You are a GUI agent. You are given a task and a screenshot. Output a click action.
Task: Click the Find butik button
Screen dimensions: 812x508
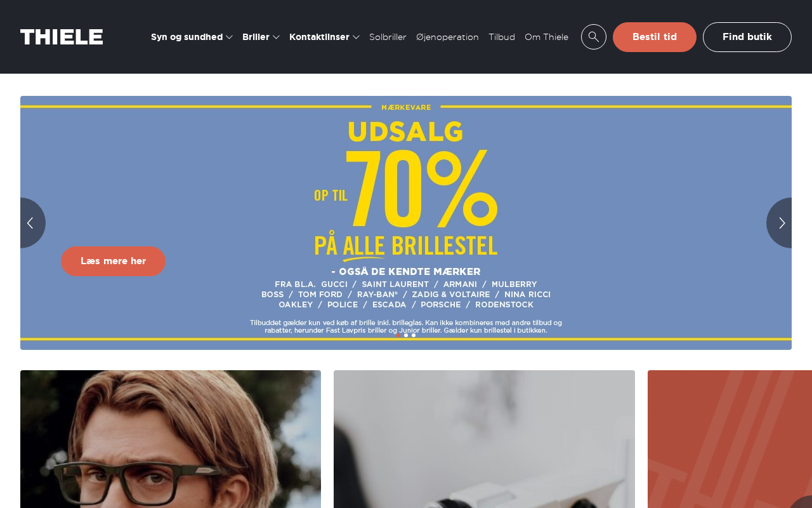click(747, 37)
